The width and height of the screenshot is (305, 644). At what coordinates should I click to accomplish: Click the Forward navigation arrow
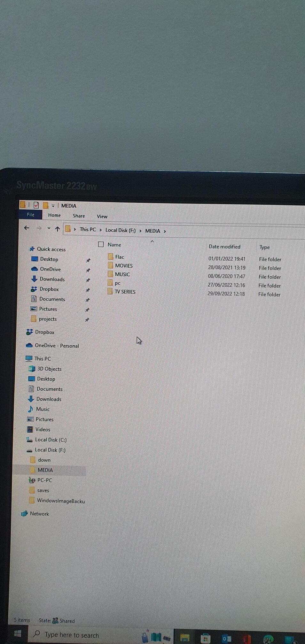[39, 228]
